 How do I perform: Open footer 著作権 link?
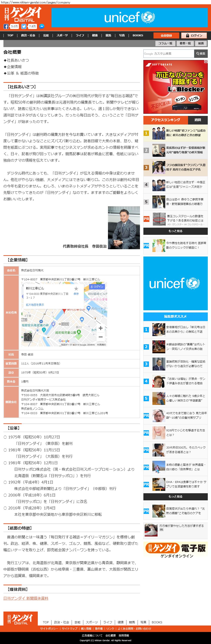(x=99, y=629)
